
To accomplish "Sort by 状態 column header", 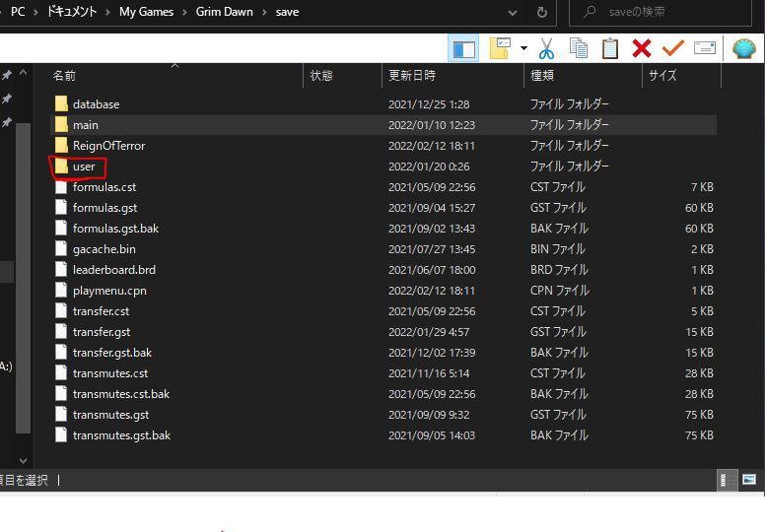I will (x=321, y=76).
